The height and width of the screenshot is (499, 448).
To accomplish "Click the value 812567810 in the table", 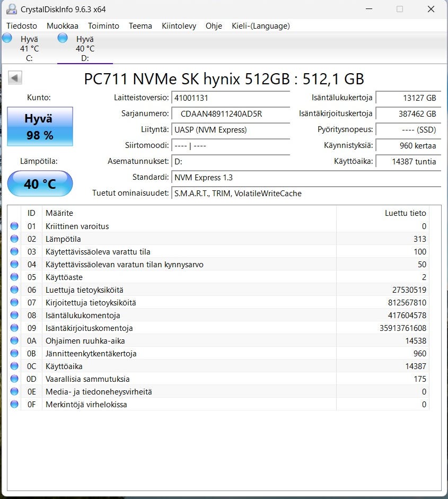I will coord(407,303).
